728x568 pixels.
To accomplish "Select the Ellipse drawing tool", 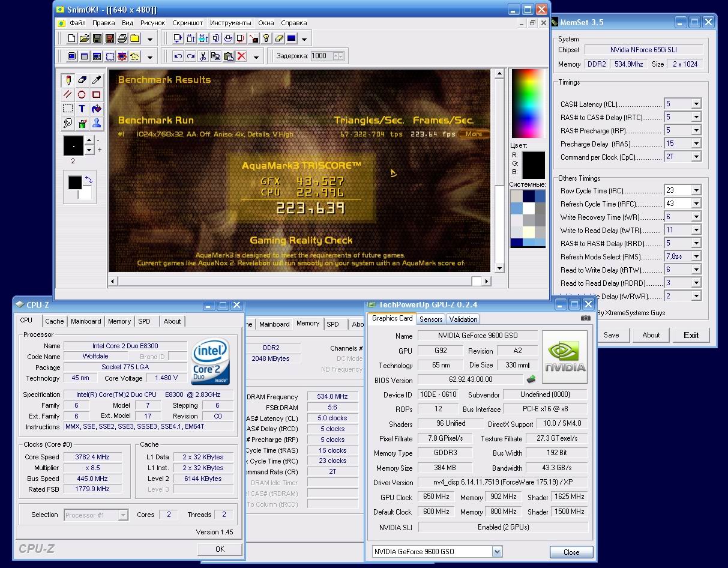I will [82, 94].
